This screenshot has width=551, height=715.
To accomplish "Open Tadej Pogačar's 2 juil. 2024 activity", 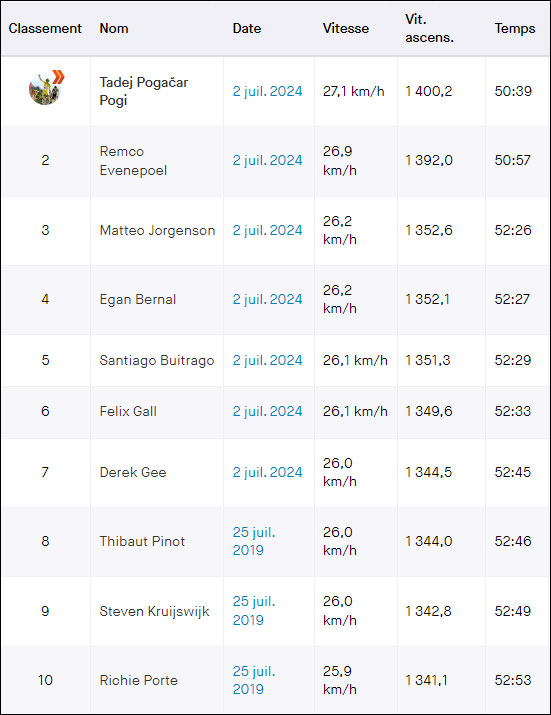I will click(x=267, y=91).
